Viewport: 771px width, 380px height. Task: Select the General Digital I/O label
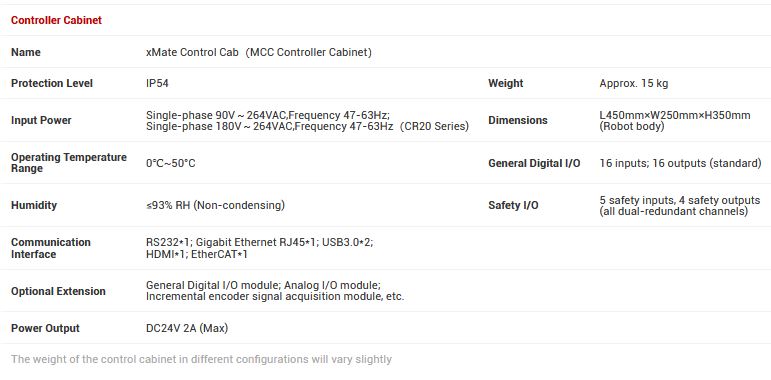pyautogui.click(x=534, y=163)
